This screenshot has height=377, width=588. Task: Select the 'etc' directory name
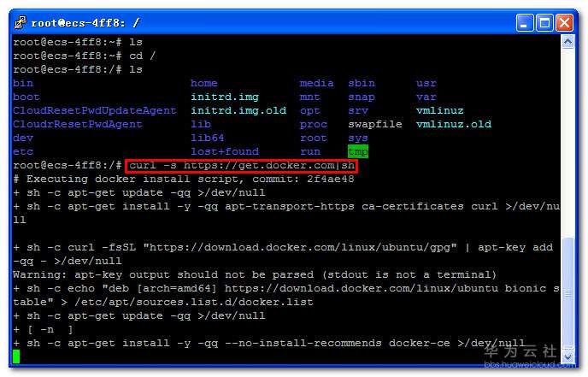tap(23, 151)
